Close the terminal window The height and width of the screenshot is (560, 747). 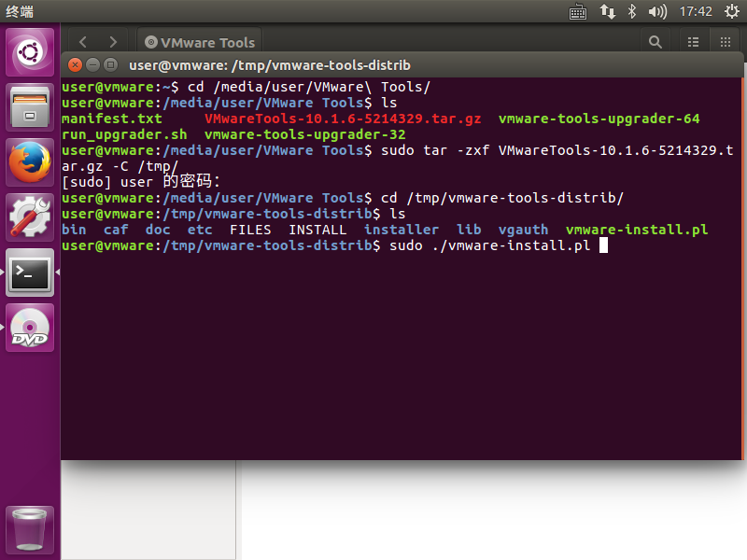coord(75,64)
